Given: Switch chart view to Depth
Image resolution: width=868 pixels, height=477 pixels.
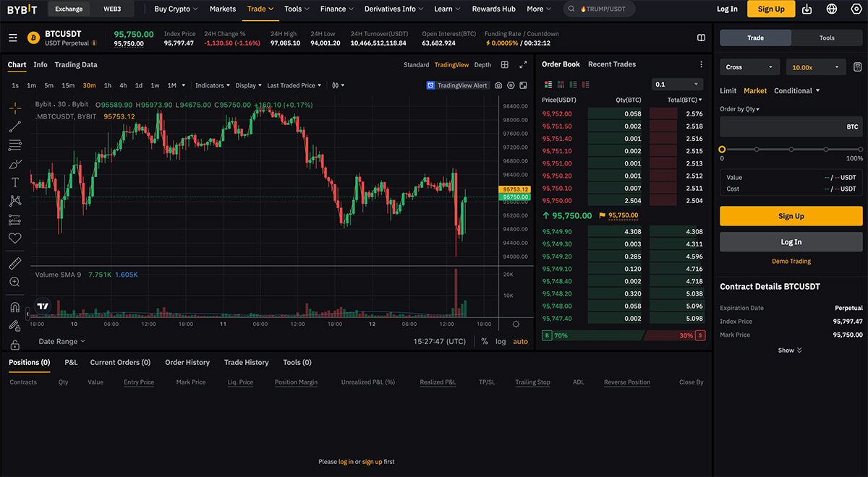Looking at the screenshot, I should point(482,65).
